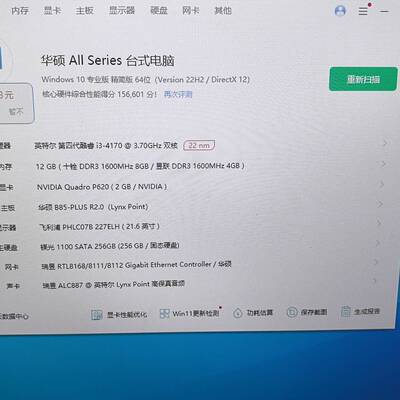Switch to the 显卡 graphics card tab
The image size is (400, 400).
(x=52, y=11)
